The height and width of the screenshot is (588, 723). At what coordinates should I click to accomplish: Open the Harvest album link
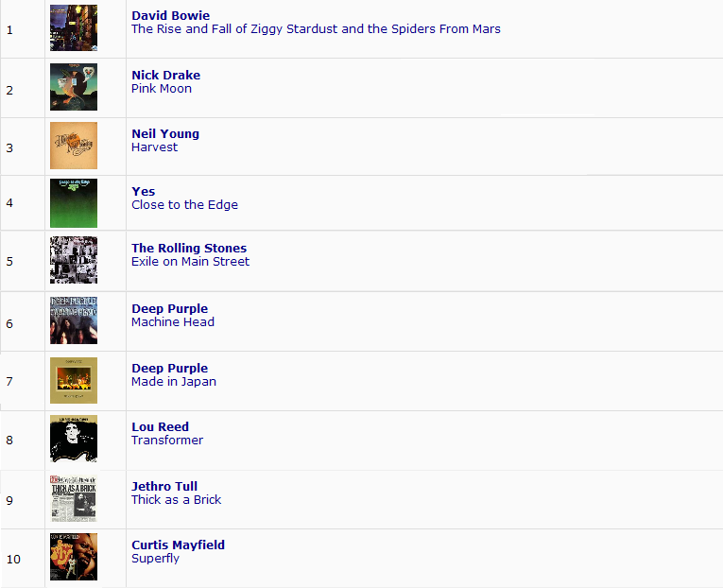coord(154,147)
